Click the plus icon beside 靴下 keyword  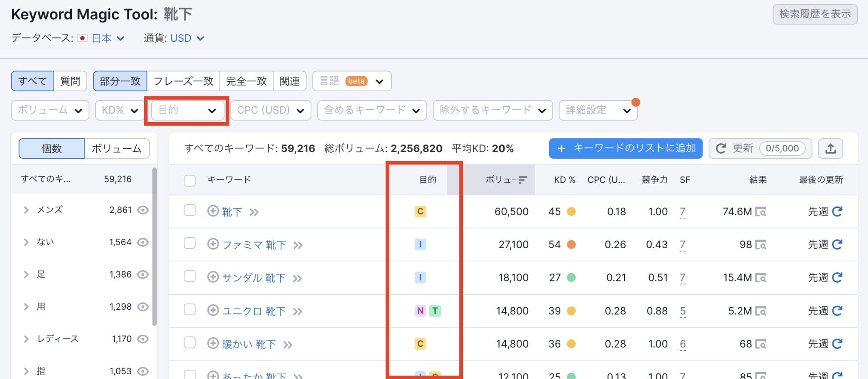(213, 211)
